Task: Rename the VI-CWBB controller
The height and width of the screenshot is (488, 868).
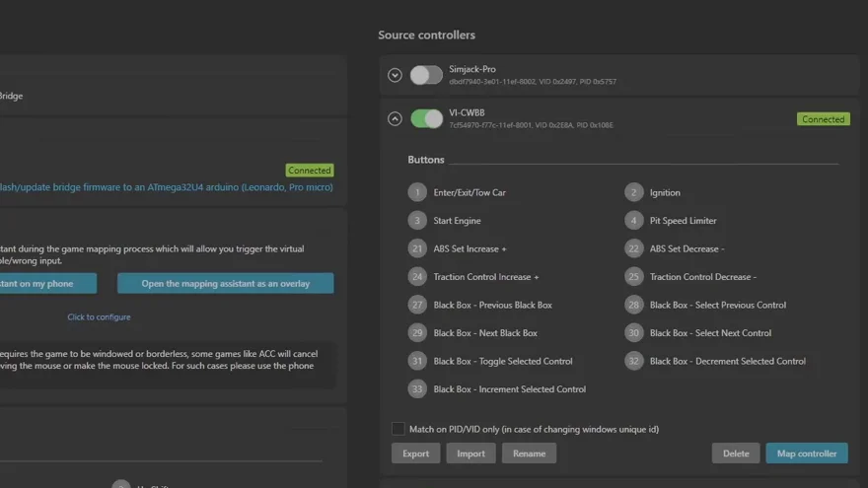Action: (x=530, y=453)
